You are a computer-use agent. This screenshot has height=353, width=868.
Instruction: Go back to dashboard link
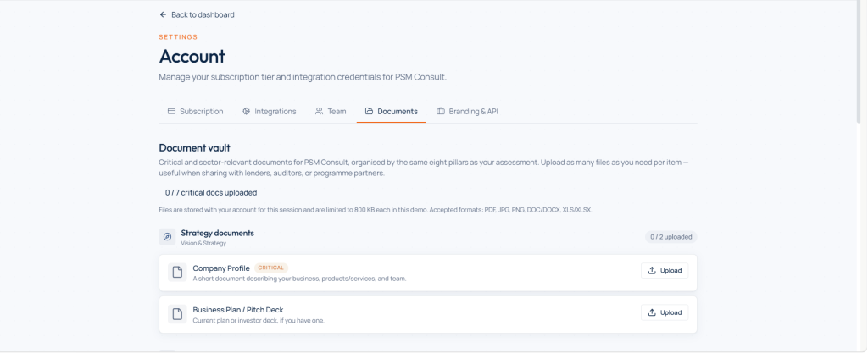click(197, 15)
